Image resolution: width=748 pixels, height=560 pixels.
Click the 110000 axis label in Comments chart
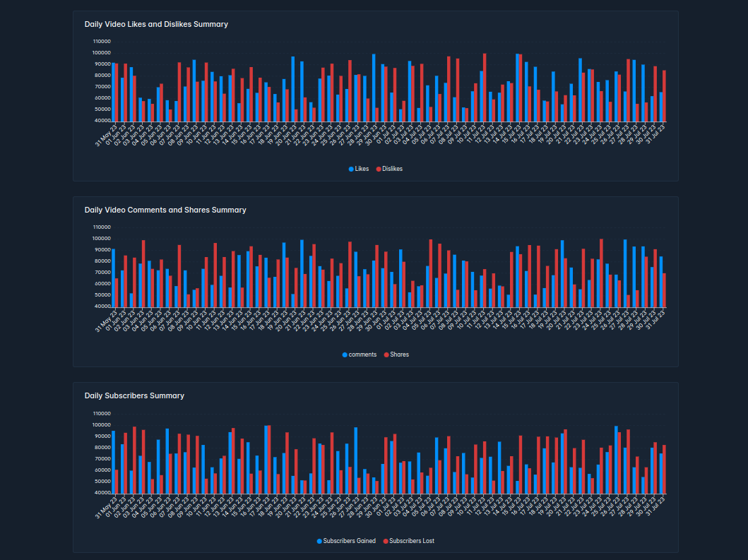click(102, 227)
